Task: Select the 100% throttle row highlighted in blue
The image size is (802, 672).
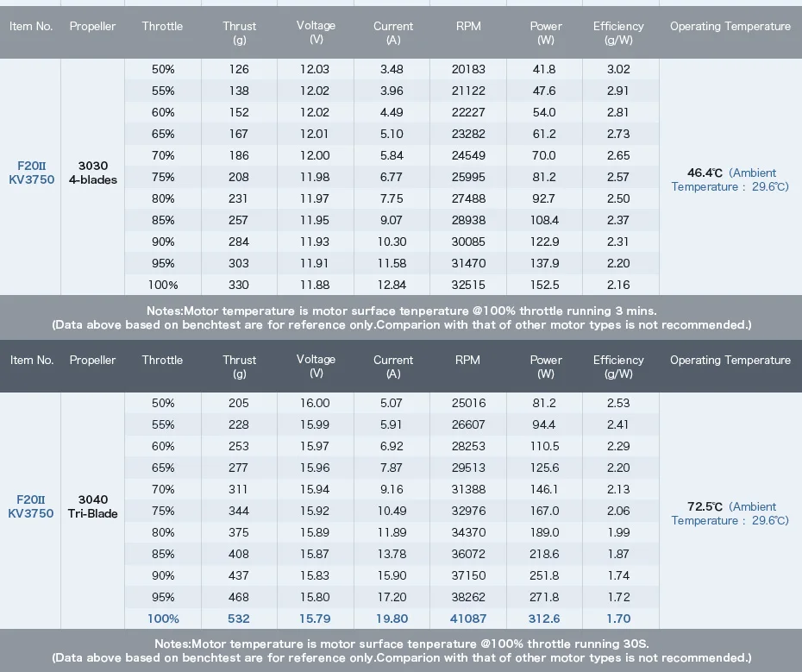Action: 392,619
